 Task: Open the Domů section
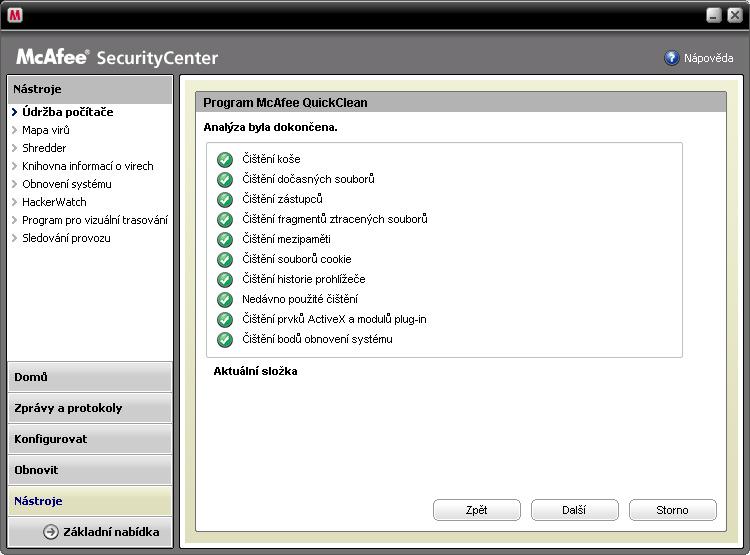[x=90, y=377]
